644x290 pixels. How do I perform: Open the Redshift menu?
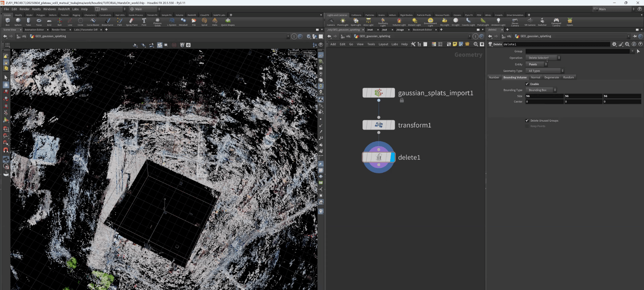[64, 9]
